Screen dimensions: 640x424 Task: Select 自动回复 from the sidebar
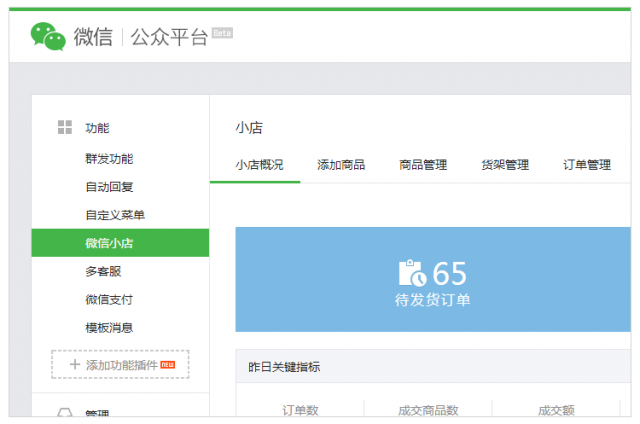coord(109,187)
